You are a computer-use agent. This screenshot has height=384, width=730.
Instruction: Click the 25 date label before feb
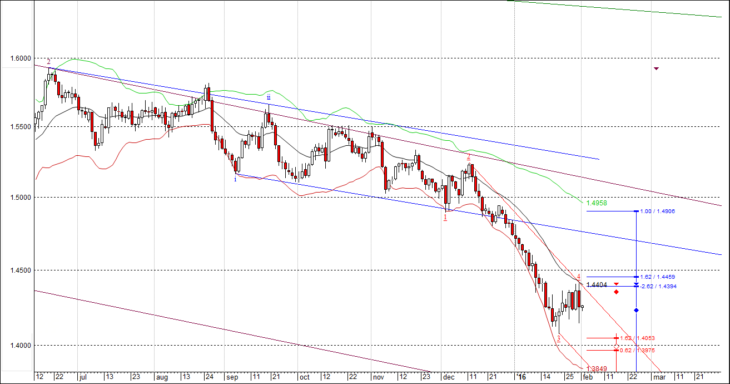click(x=570, y=377)
